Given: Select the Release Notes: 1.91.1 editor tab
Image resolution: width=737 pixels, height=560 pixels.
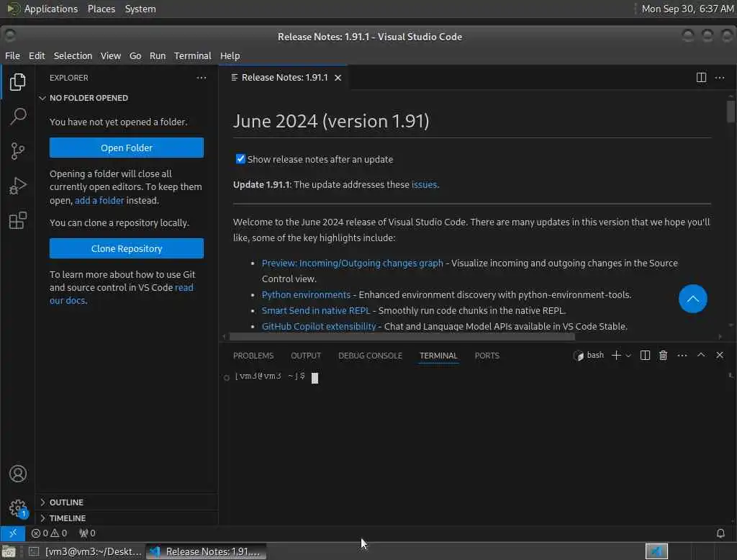Looking at the screenshot, I should (284, 77).
